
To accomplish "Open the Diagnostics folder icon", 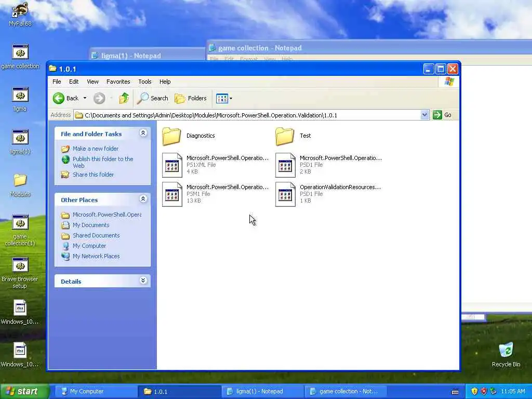I will [x=171, y=136].
